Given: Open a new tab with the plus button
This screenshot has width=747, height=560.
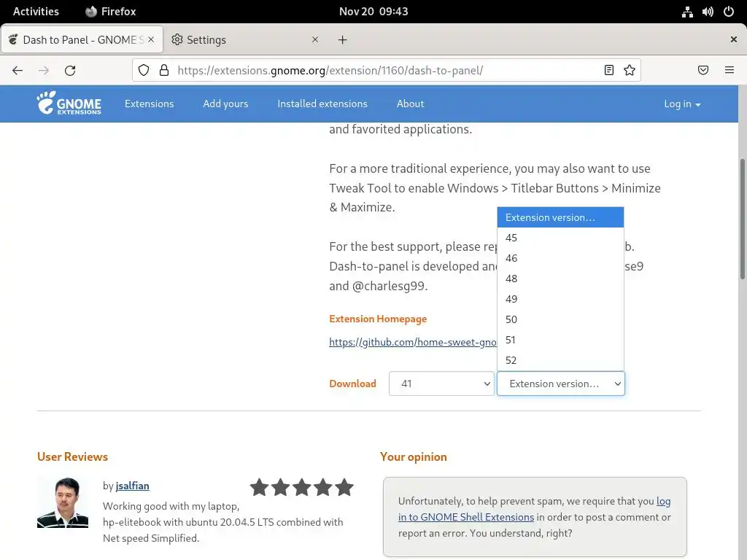Looking at the screenshot, I should click(x=343, y=40).
